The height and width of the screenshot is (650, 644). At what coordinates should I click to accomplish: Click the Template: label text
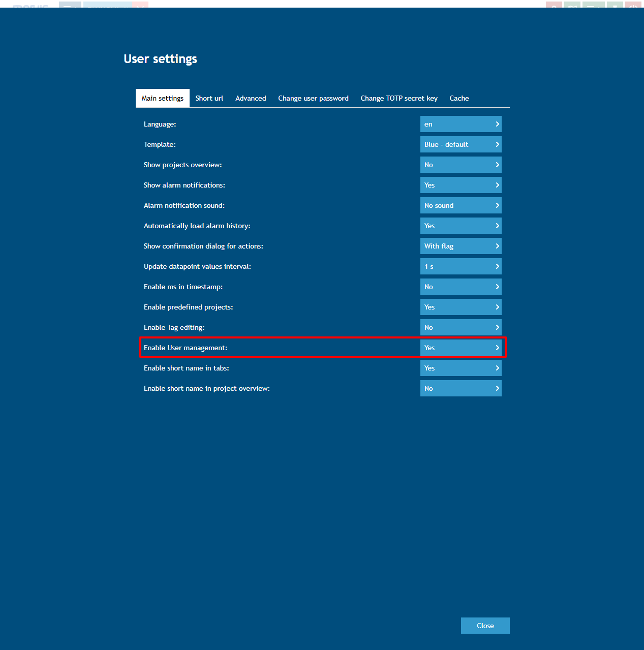pyautogui.click(x=160, y=144)
